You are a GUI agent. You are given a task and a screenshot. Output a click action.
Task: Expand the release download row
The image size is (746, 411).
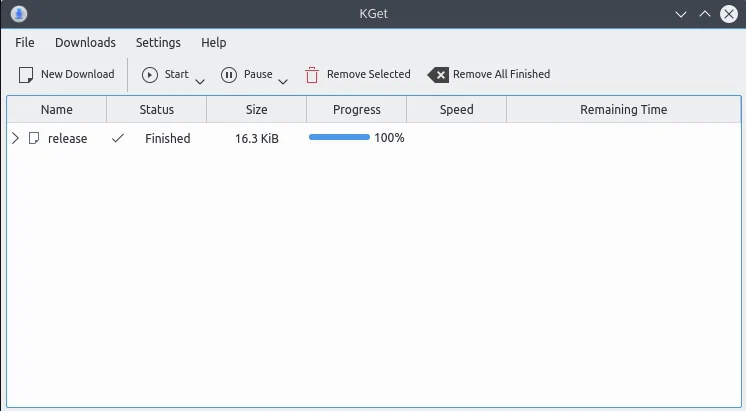click(x=15, y=138)
